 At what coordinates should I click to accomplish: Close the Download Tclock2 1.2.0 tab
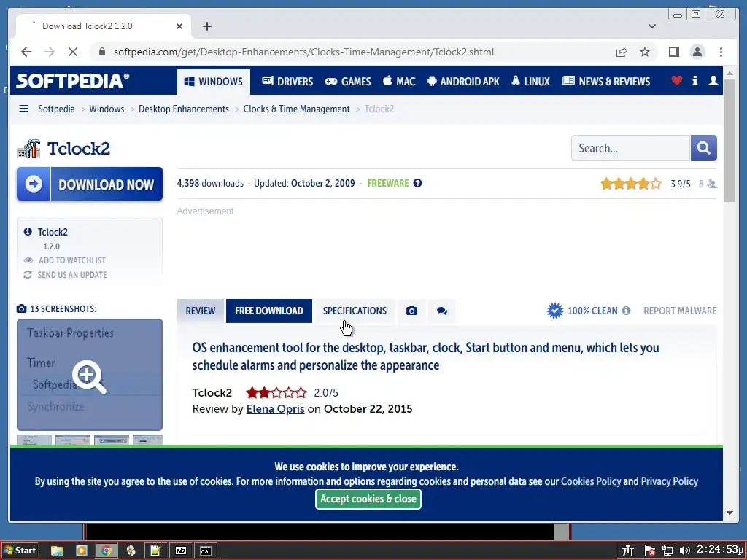179,26
